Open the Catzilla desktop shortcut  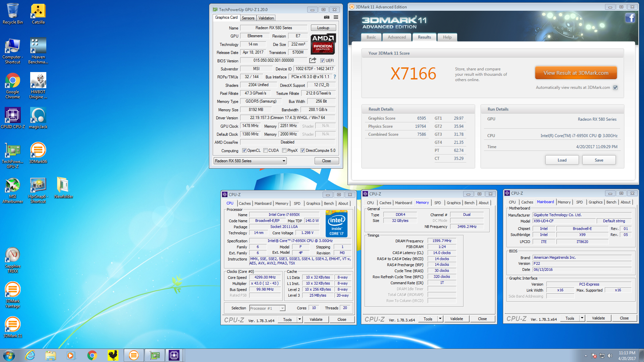(x=38, y=13)
